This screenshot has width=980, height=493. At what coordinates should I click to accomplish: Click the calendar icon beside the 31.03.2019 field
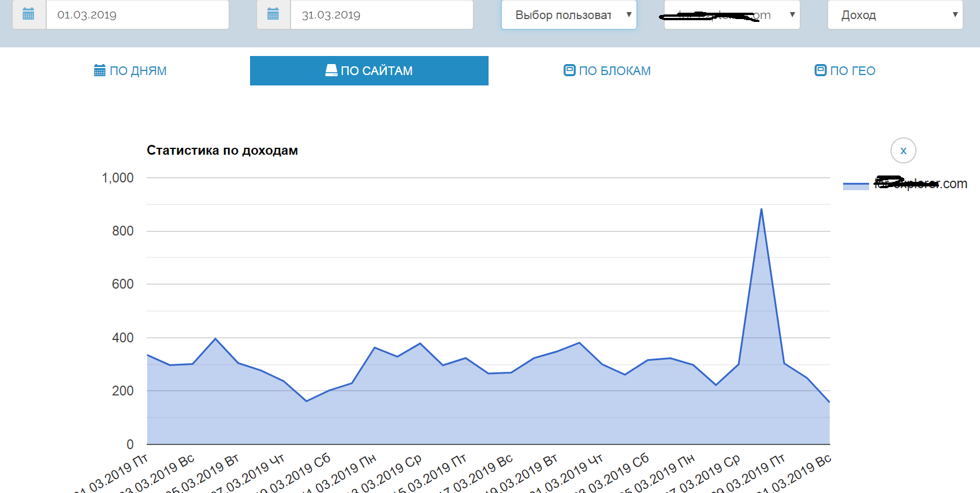[x=273, y=14]
